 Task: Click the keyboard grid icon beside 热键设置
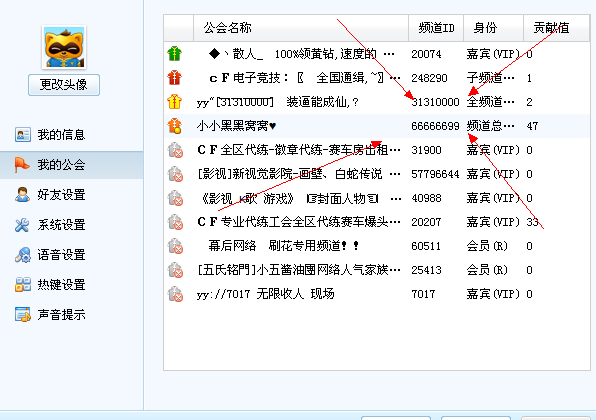[23, 285]
